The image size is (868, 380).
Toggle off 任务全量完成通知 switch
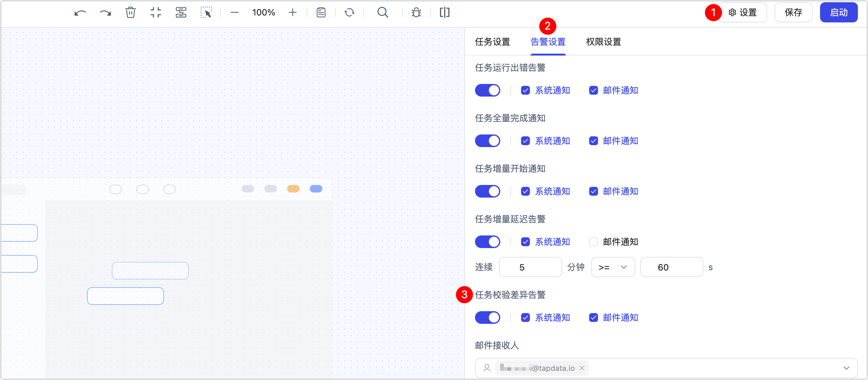488,140
